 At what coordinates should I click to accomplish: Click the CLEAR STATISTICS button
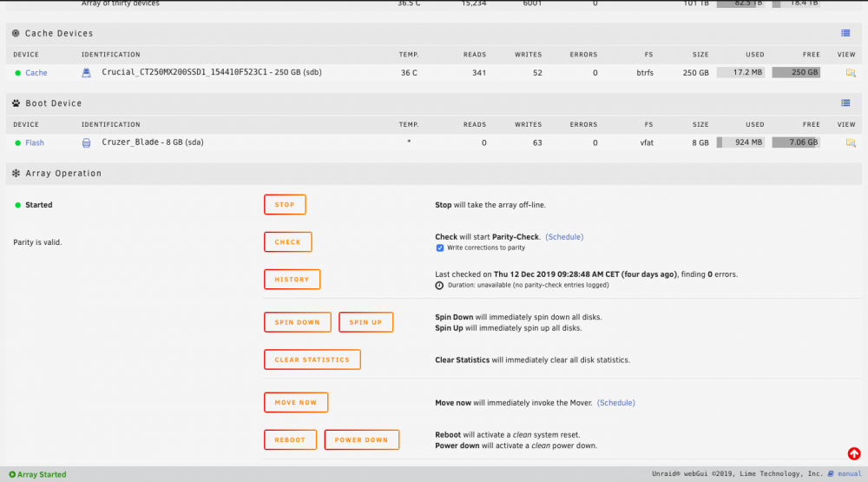[312, 360]
